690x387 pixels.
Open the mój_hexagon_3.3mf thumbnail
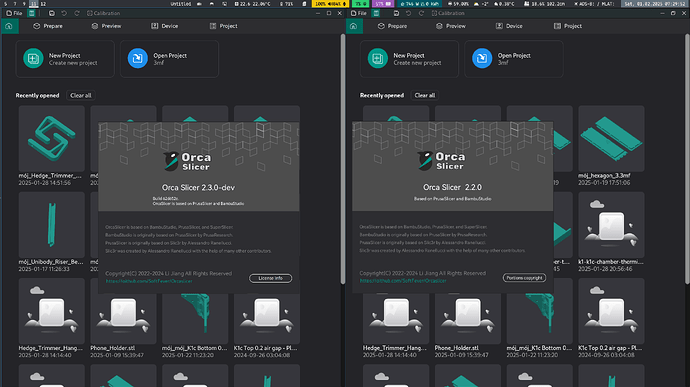coord(611,139)
